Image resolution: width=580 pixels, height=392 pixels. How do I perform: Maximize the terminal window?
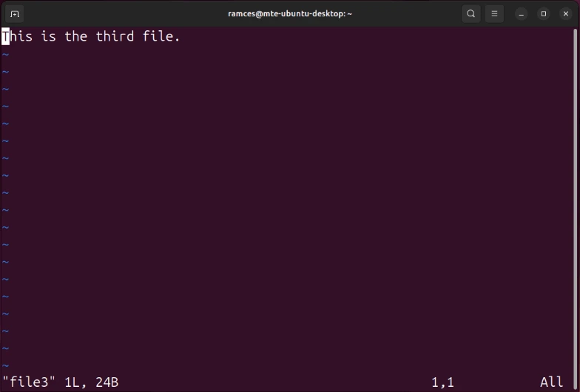click(x=543, y=14)
